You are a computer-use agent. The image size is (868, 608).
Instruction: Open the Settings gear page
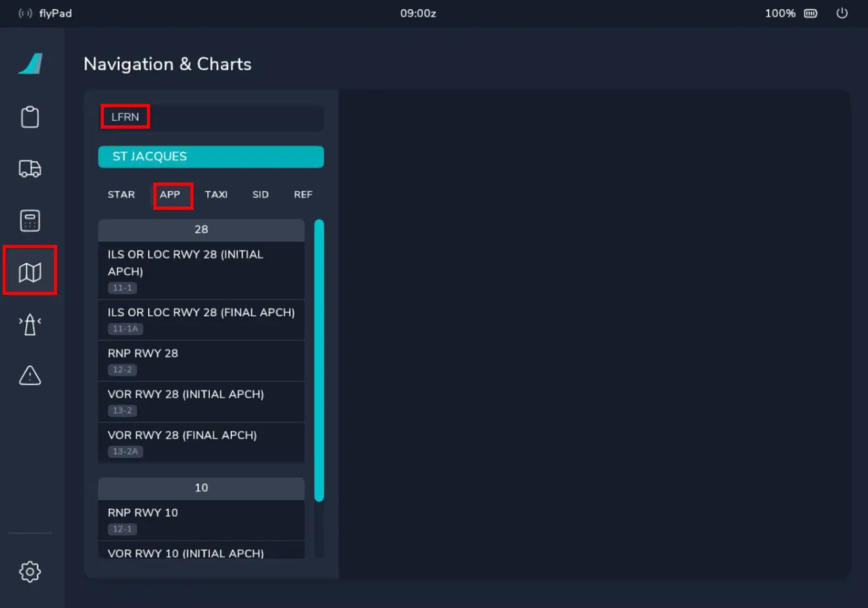[30, 571]
